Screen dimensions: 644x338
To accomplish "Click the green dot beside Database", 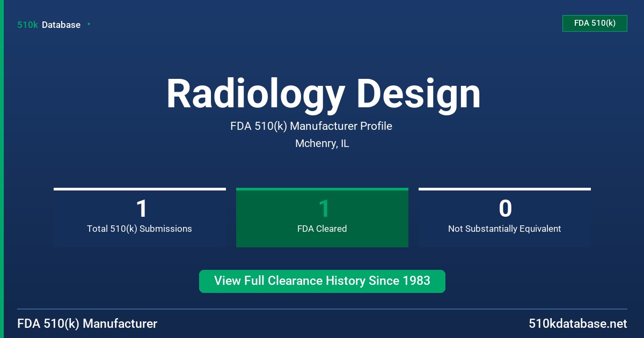I will tap(89, 24).
